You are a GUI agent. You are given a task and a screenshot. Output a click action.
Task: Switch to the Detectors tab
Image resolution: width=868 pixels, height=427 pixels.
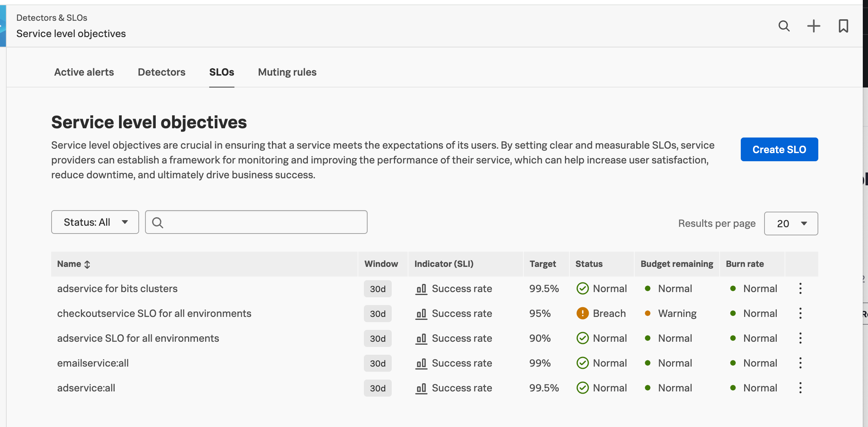pyautogui.click(x=161, y=72)
